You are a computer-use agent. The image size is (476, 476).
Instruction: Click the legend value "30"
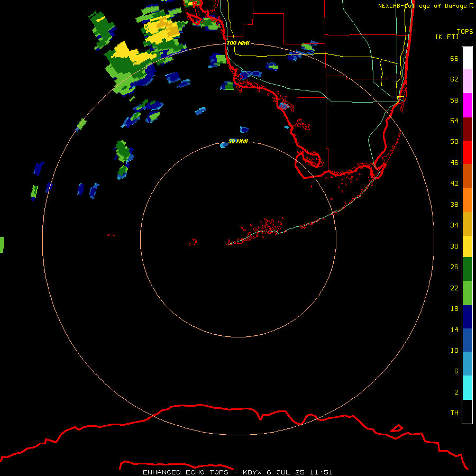pyautogui.click(x=454, y=246)
